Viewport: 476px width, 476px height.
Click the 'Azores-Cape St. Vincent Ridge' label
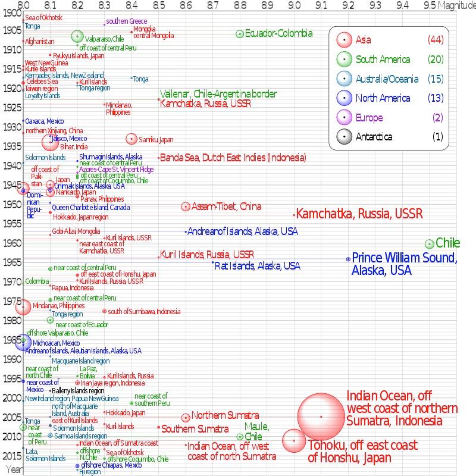(117, 170)
